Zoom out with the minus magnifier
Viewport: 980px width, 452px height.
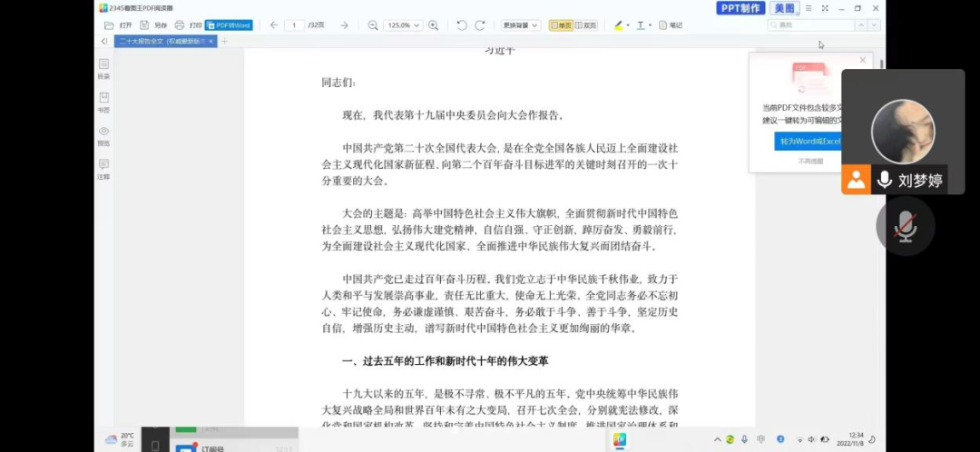(373, 25)
